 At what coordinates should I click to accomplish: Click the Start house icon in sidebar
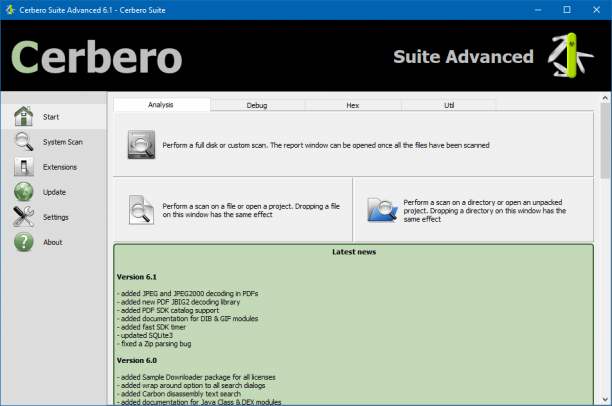click(x=23, y=116)
